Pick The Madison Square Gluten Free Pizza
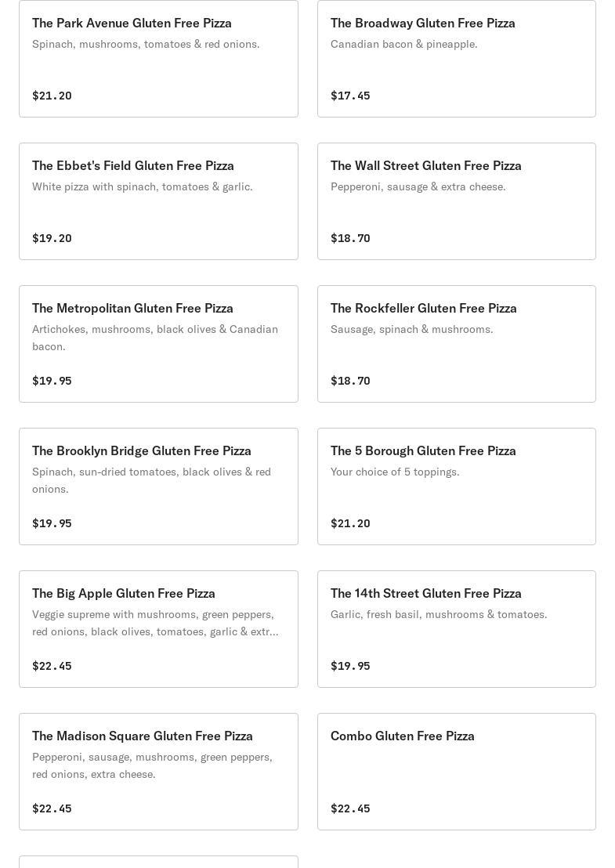Viewport: 615px width, 868px height. click(x=143, y=736)
